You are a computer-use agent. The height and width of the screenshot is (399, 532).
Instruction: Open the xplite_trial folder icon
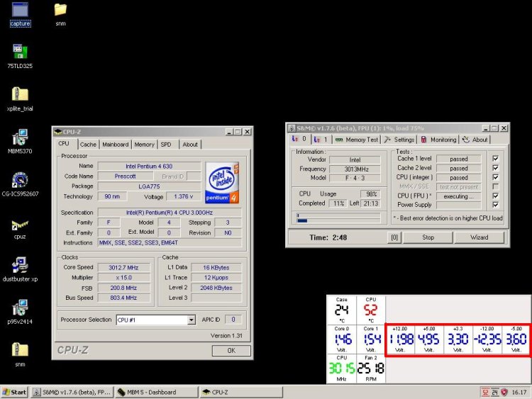point(20,94)
